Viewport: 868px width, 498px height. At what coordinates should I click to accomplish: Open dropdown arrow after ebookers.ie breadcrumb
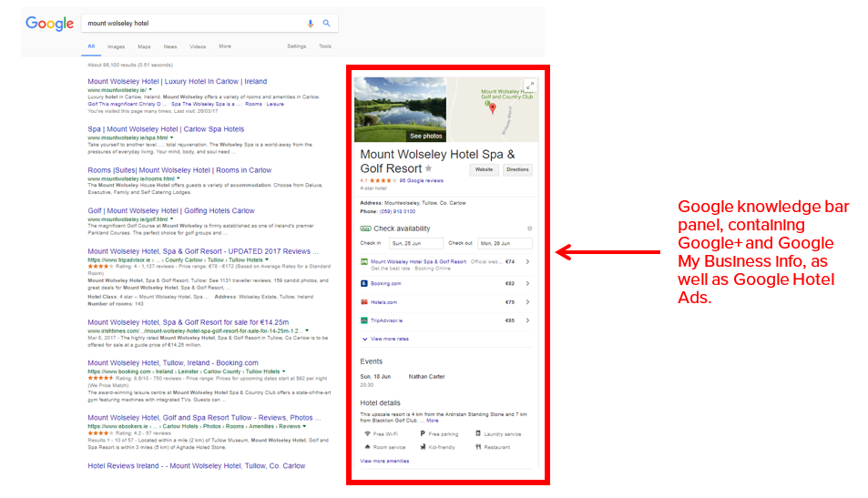tap(304, 426)
